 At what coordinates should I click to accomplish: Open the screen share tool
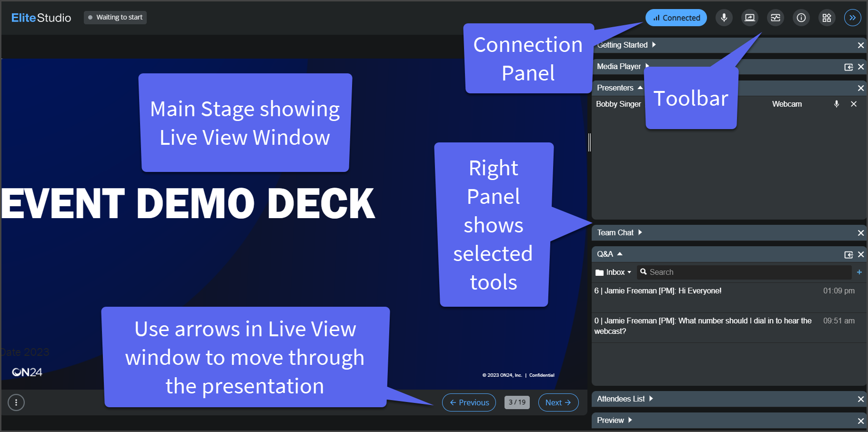coord(750,18)
